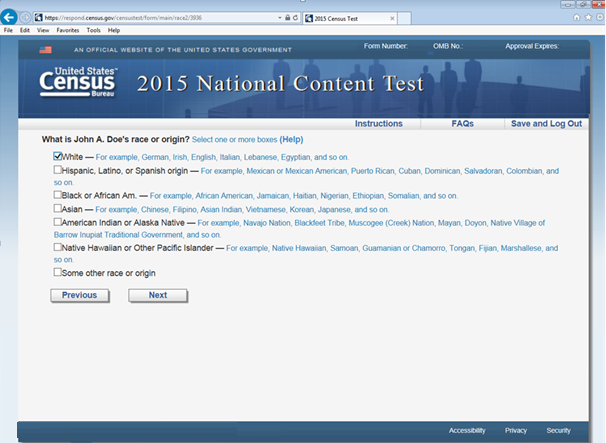The width and height of the screenshot is (606, 443).
Task: Click the Next button
Action: 158,295
